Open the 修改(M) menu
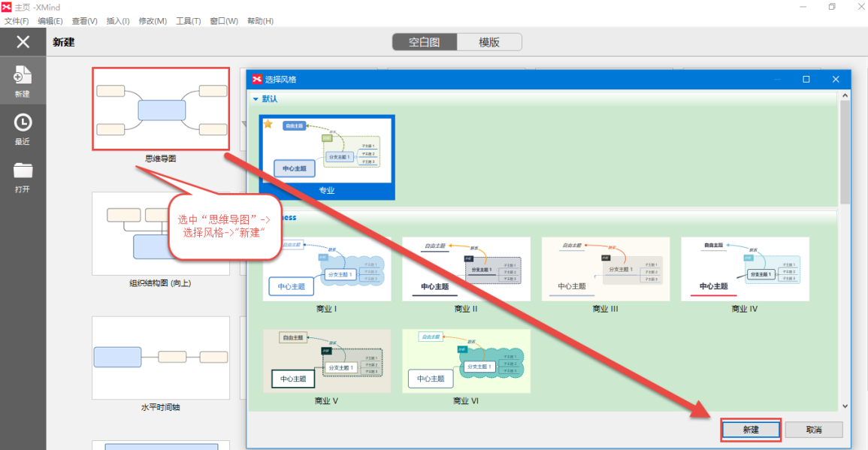Image resolution: width=868 pixels, height=450 pixels. point(153,21)
